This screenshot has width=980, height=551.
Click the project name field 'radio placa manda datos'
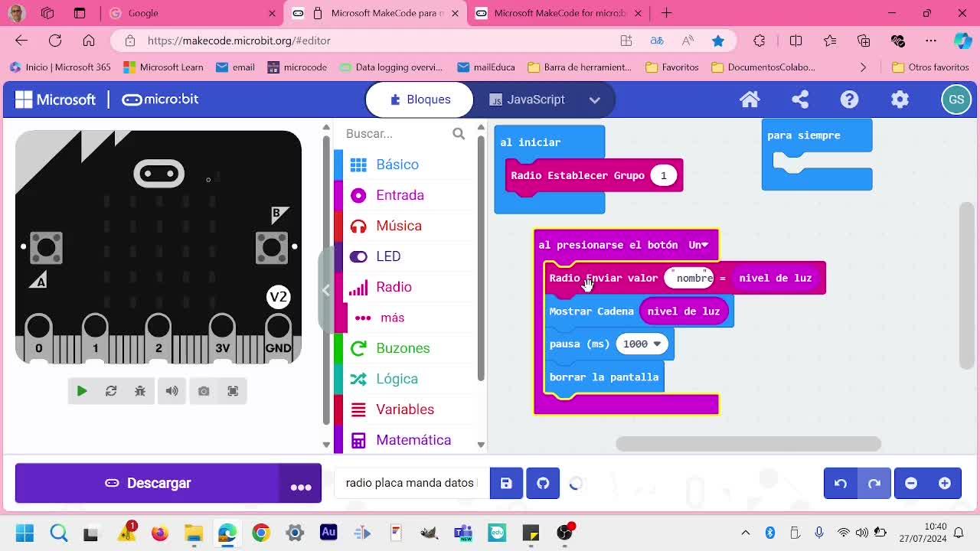(411, 483)
